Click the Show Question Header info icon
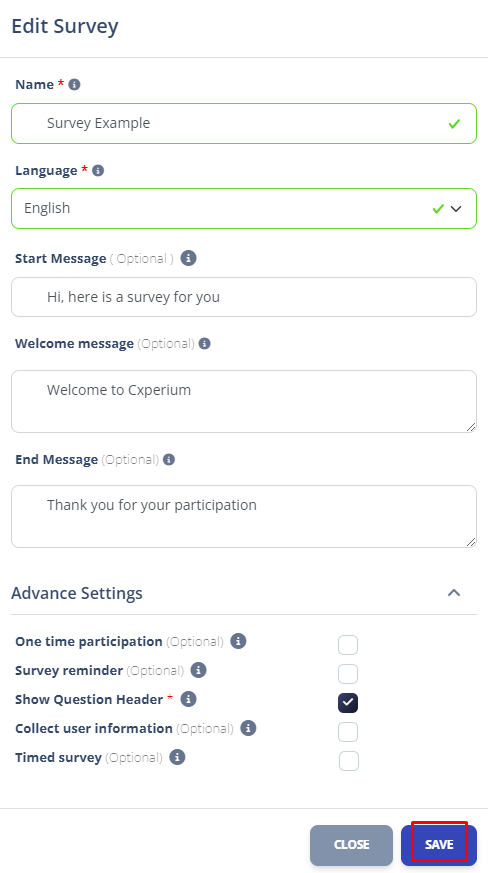The image size is (488, 873). pyautogui.click(x=188, y=699)
